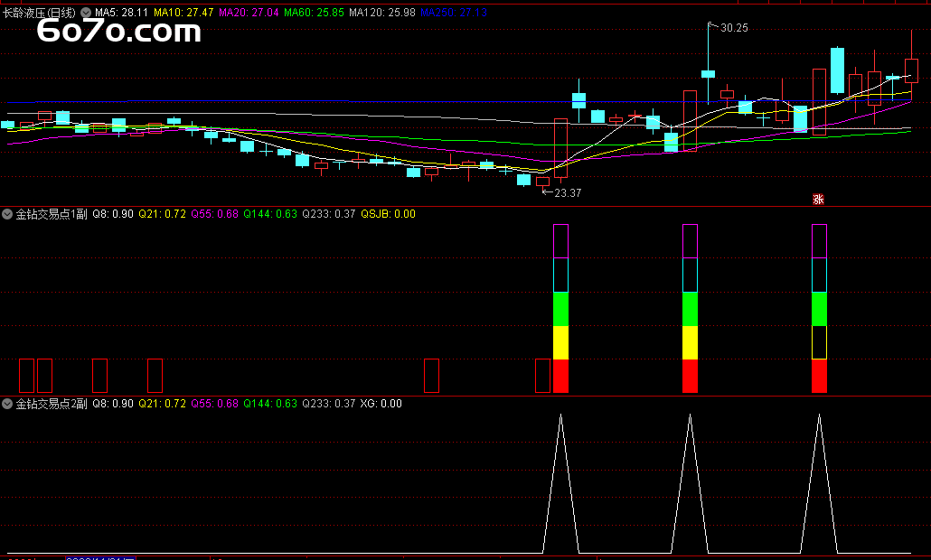Viewport: 931px width, 560px height.
Task: Click the MA5: 28.11 label
Action: click(121, 13)
